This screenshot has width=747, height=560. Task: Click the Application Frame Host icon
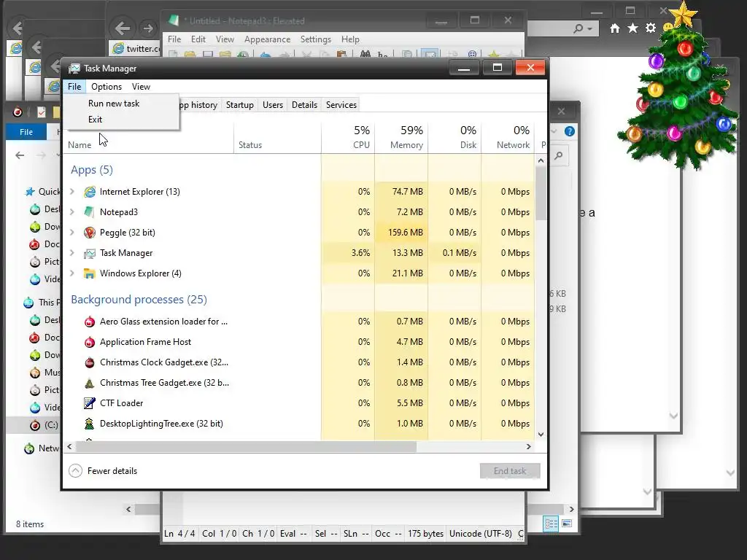[90, 342]
